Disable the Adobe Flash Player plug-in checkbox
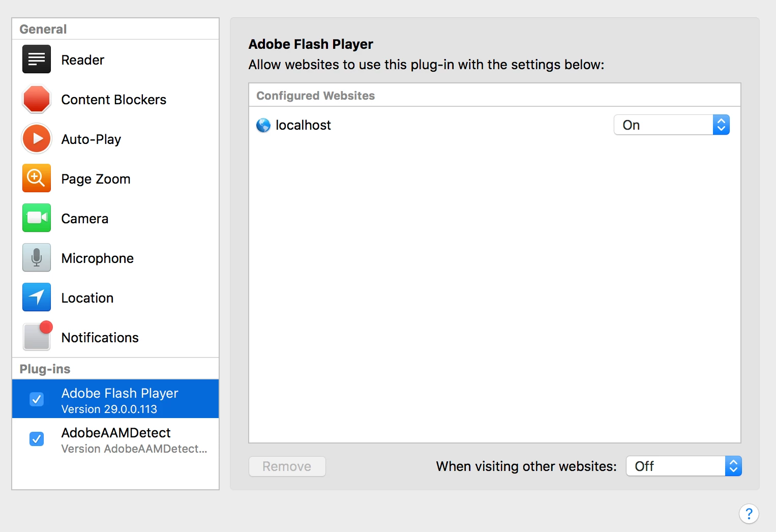Viewport: 776px width, 532px height. 37,399
